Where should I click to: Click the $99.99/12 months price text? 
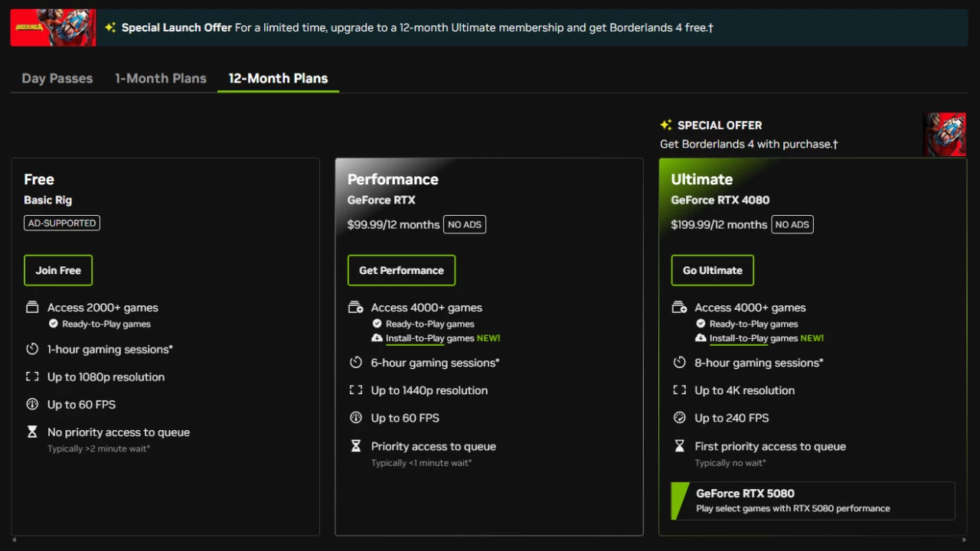coord(394,225)
